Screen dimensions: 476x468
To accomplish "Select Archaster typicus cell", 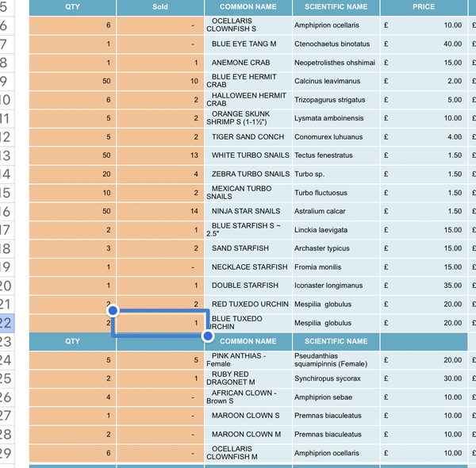I will click(x=336, y=248).
